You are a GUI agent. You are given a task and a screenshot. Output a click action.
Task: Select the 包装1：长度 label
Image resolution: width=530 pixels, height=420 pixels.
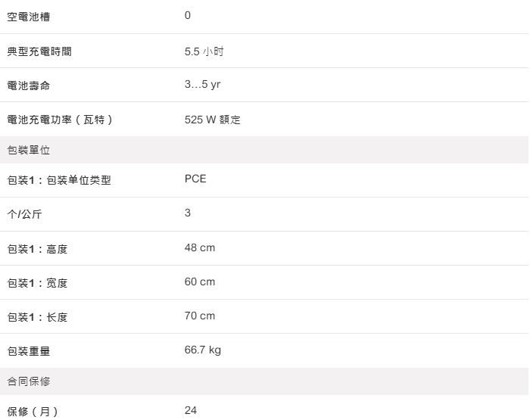coord(37,317)
